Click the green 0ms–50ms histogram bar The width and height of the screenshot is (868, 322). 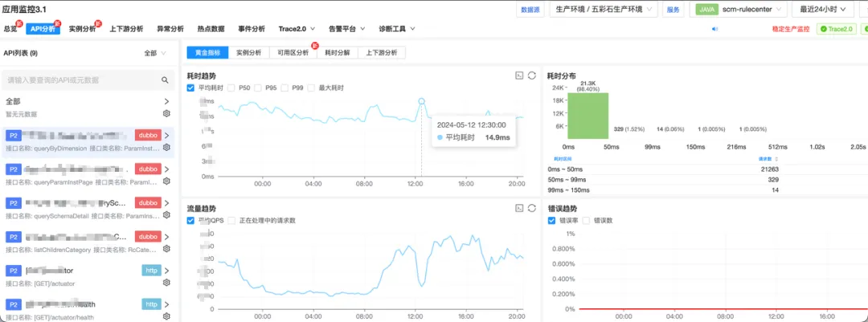[x=588, y=116]
